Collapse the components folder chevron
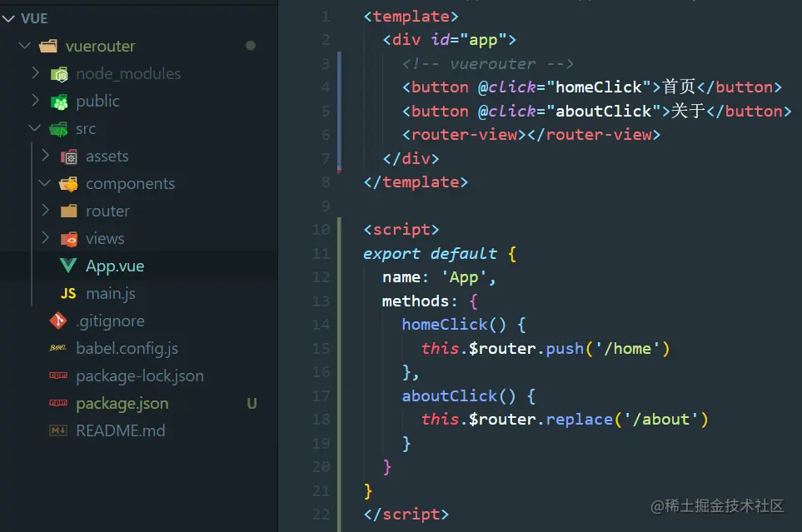The height and width of the screenshot is (532, 802). click(44, 182)
